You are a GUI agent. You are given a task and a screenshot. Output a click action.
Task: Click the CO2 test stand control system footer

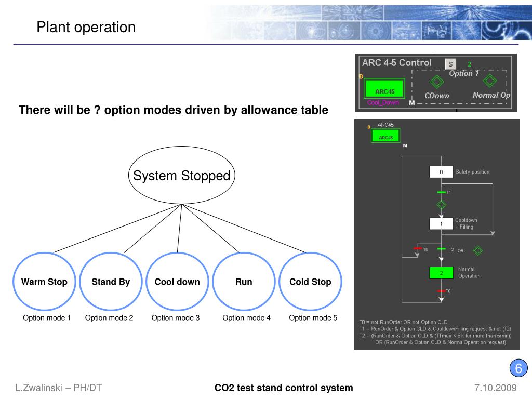coord(284,388)
